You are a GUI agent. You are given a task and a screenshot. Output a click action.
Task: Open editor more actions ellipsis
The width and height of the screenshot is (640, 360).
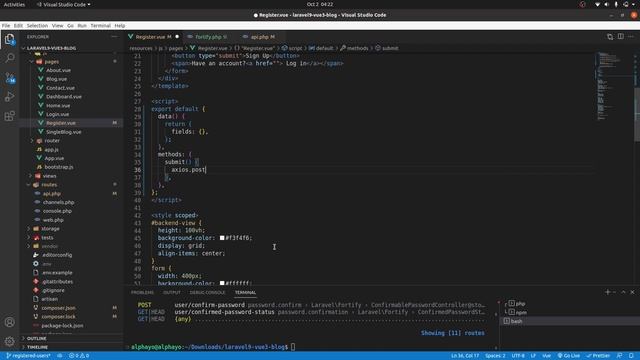pyautogui.click(x=631, y=37)
